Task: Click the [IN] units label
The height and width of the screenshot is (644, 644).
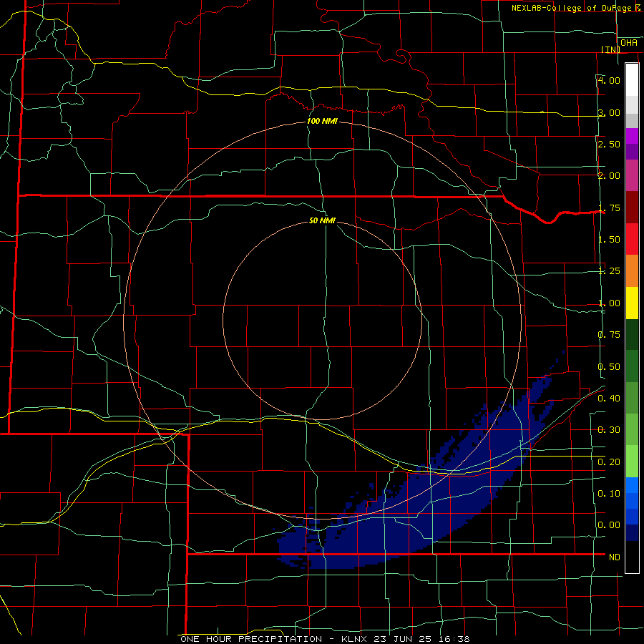Action: point(611,49)
